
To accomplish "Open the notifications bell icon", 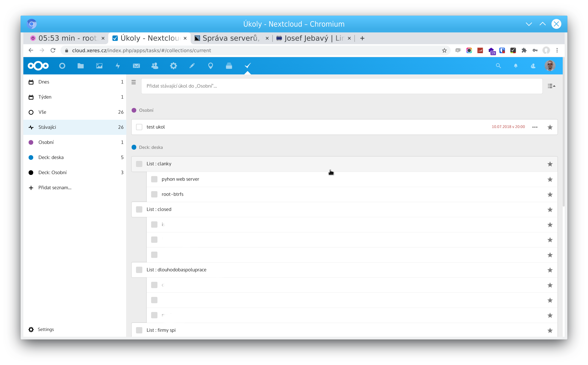I will click(x=515, y=66).
